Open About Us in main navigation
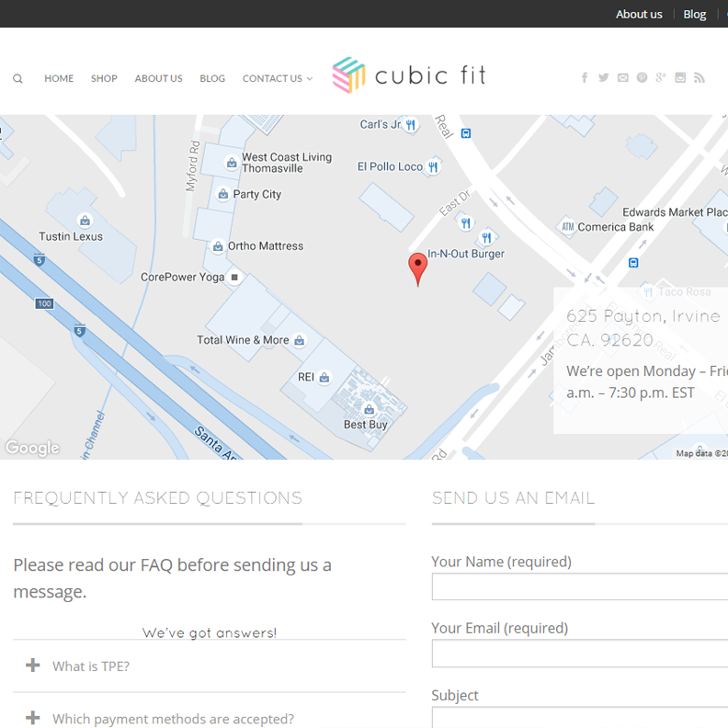 [158, 78]
